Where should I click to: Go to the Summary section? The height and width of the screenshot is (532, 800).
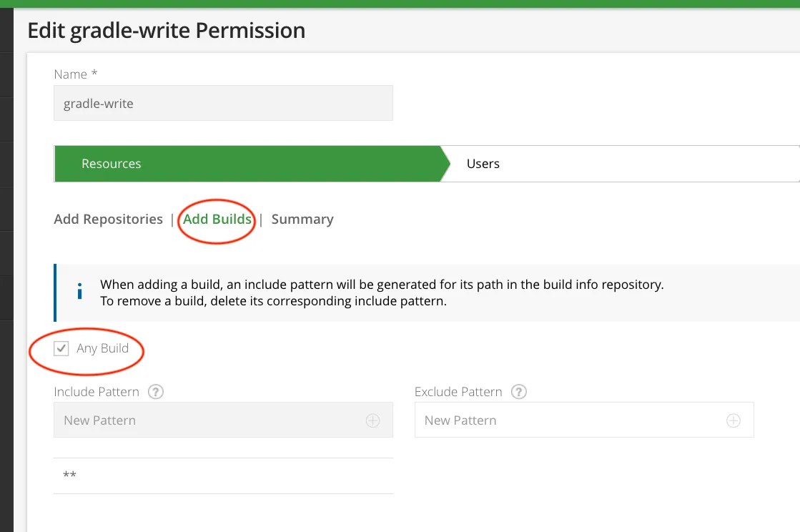pyautogui.click(x=302, y=220)
